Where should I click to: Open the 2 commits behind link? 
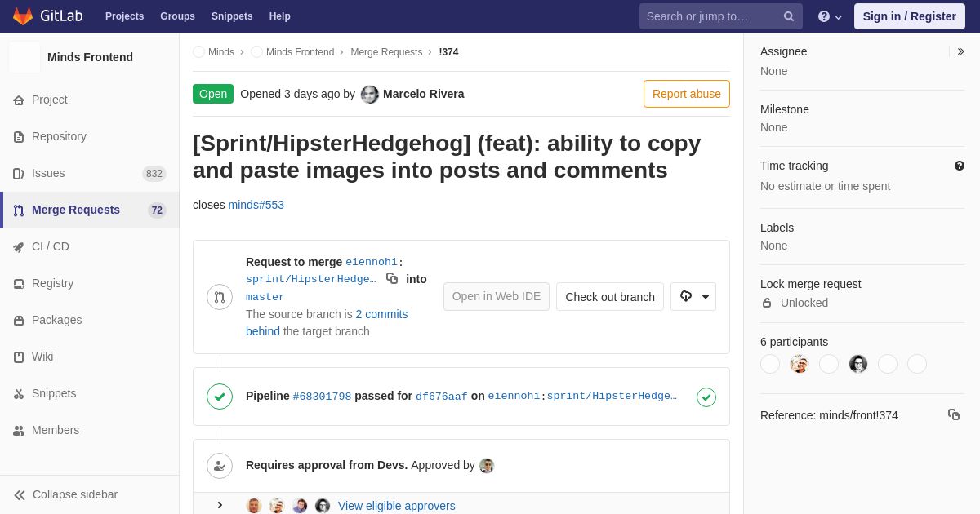coord(327,323)
